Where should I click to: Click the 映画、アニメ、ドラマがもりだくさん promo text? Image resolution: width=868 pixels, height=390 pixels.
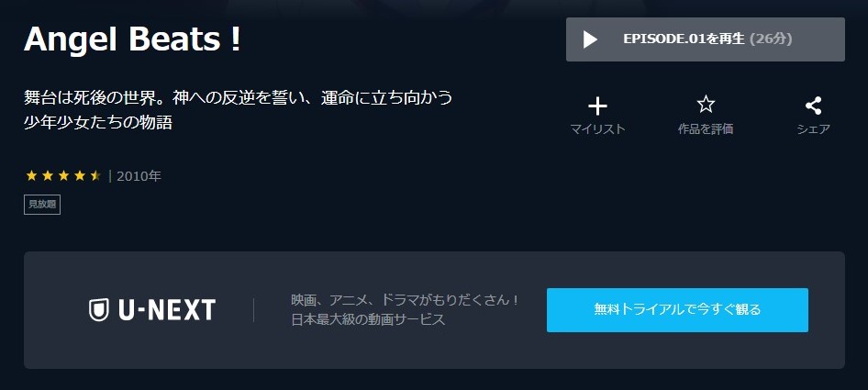(406, 301)
